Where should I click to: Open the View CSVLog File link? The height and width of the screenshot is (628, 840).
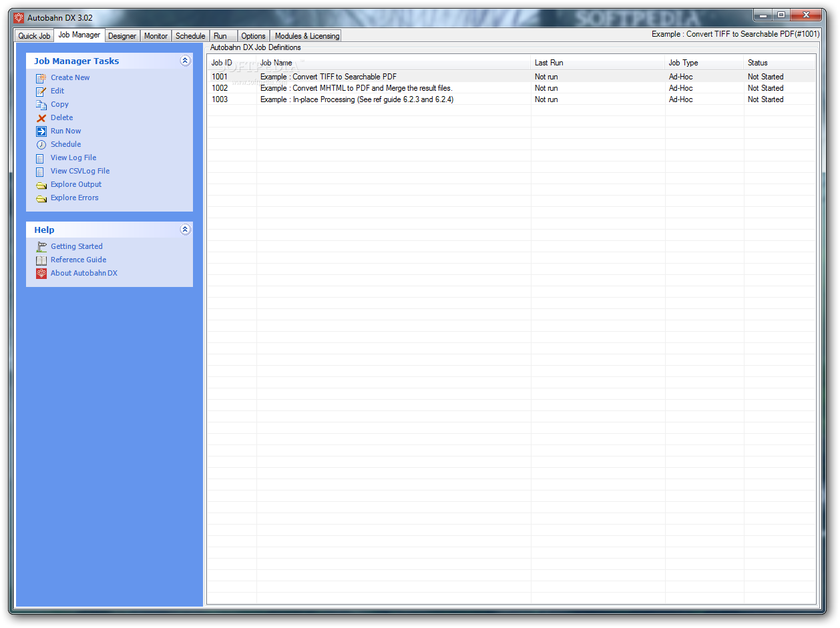coord(80,171)
